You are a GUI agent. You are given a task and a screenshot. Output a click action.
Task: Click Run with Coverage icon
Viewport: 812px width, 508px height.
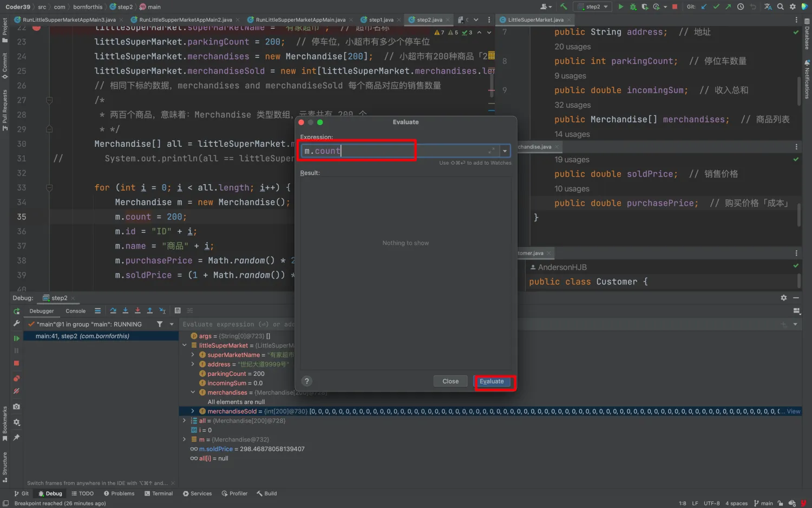click(645, 6)
